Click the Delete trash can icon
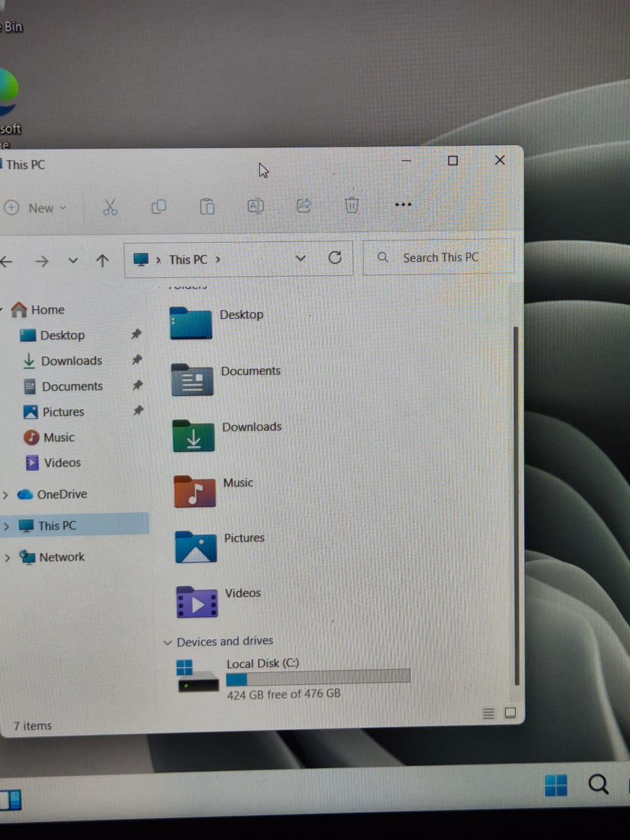The image size is (630, 840). click(x=352, y=205)
